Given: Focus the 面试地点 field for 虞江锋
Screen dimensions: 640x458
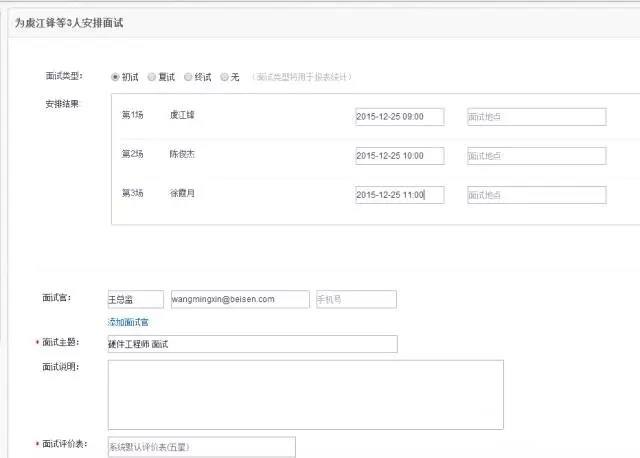Looking at the screenshot, I should coord(537,117).
